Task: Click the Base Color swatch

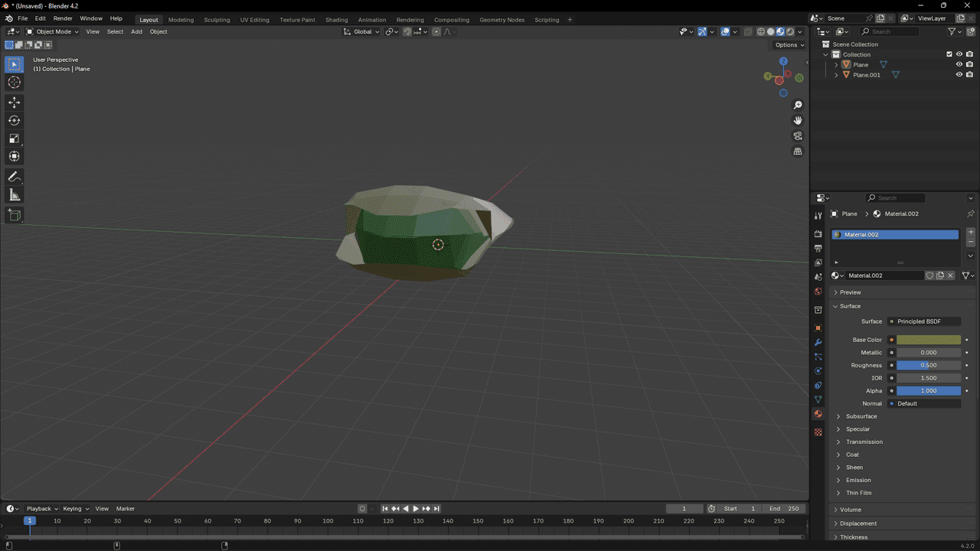Action: click(928, 340)
